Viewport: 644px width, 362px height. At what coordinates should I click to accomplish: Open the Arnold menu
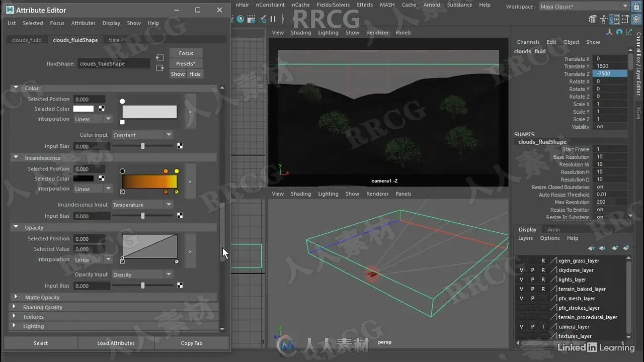(431, 5)
